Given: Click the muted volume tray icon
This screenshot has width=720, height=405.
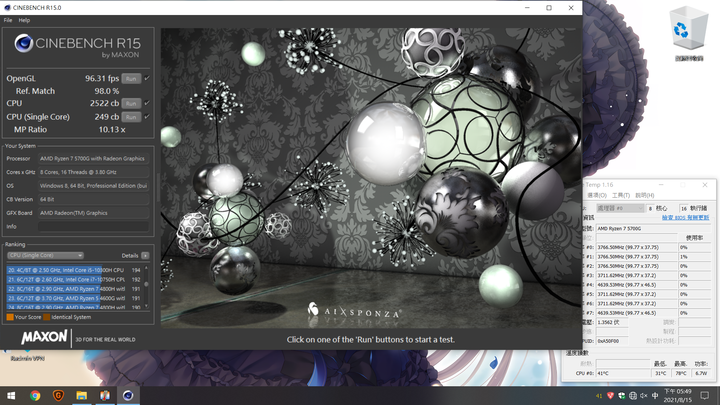Looking at the screenshot, I should click(x=644, y=395).
